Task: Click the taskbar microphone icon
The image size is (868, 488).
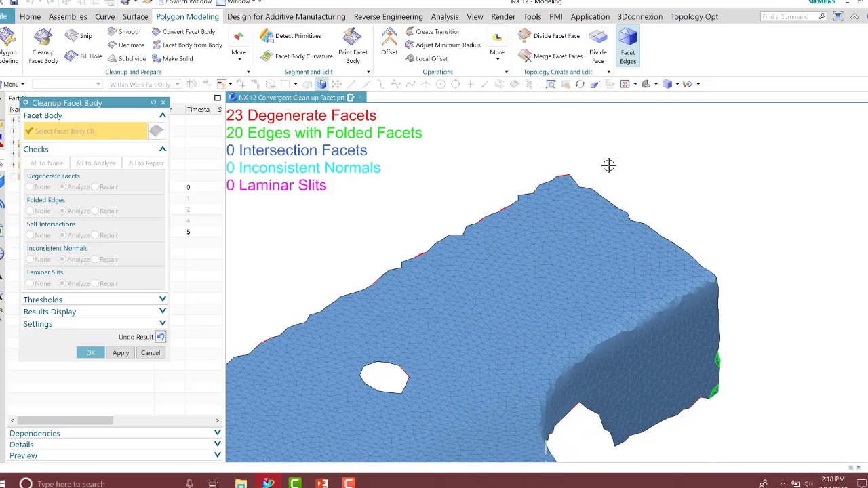Action: [x=189, y=483]
